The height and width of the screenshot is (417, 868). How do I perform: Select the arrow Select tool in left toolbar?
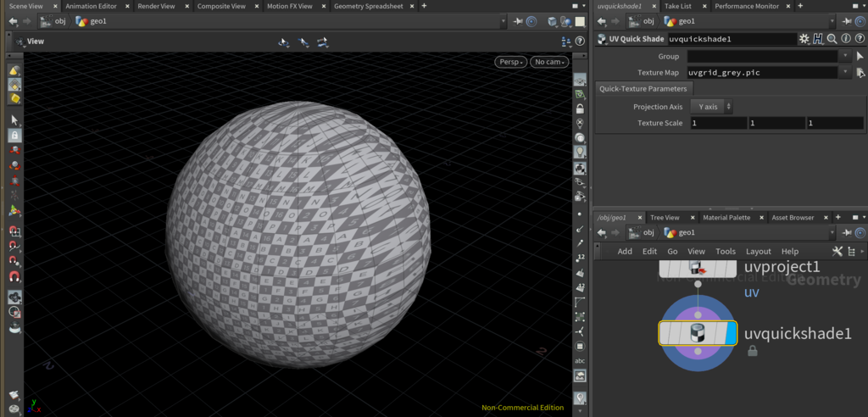tap(14, 120)
